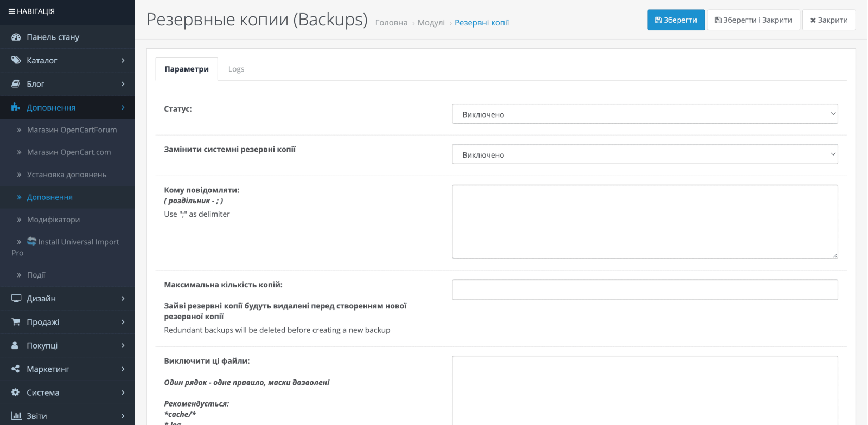Screen dimensions: 868x425
Task: Click the 'Статус:' field label
Action: [x=178, y=109]
